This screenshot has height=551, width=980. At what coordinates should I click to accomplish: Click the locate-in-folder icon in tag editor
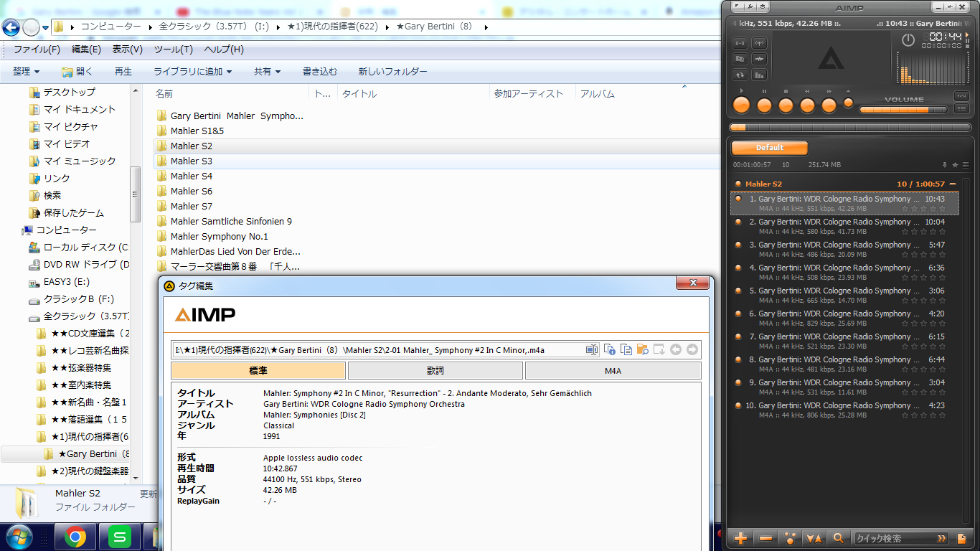click(643, 349)
